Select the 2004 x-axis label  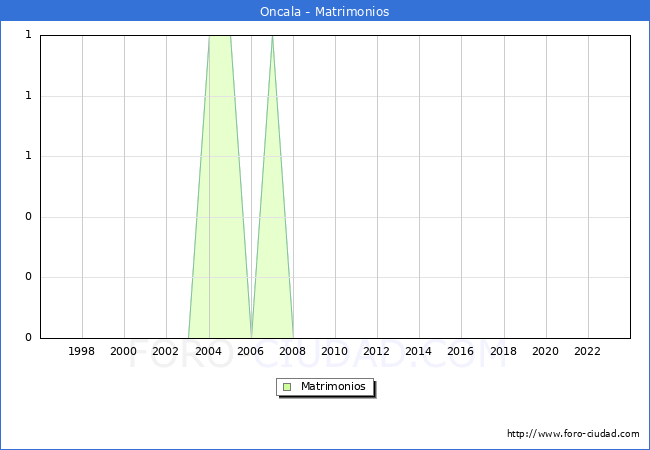pyautogui.click(x=209, y=351)
